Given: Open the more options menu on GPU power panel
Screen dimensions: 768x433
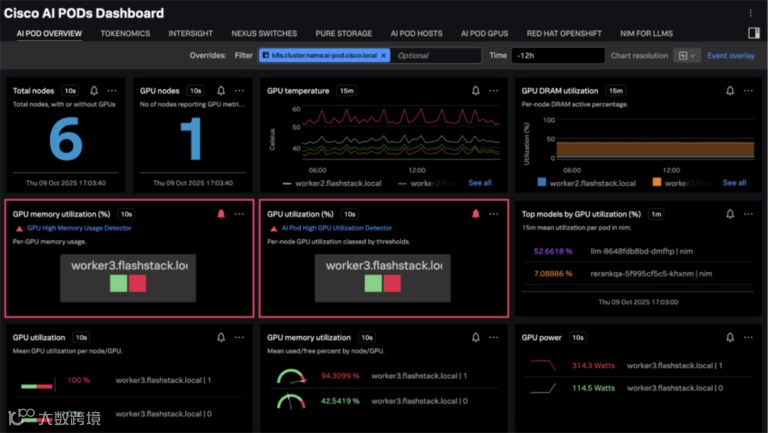Looking at the screenshot, I should [748, 337].
